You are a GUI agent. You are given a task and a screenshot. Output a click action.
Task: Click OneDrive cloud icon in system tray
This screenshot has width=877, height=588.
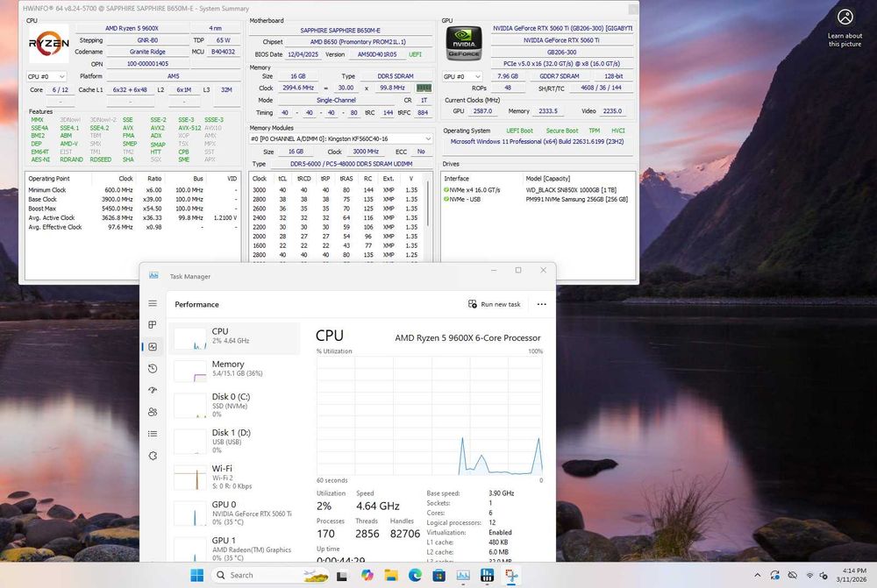click(792, 575)
